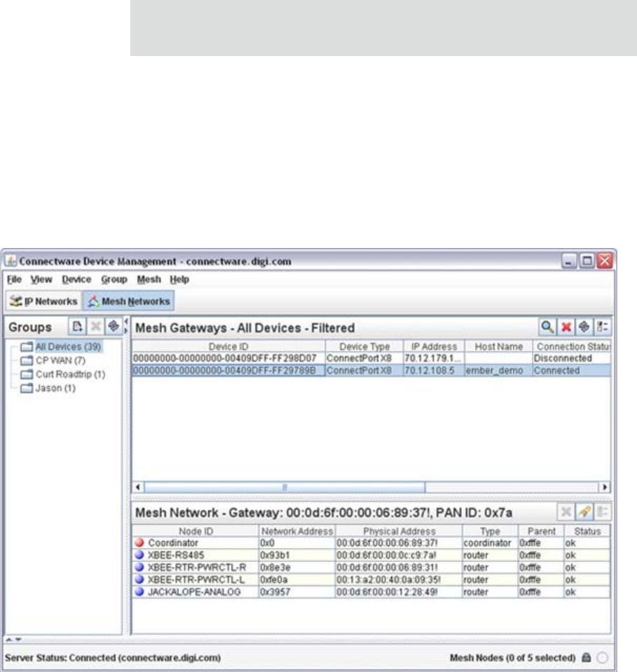Sort mesh nodes by the Status header
This screenshot has width=637, height=672.
[587, 531]
